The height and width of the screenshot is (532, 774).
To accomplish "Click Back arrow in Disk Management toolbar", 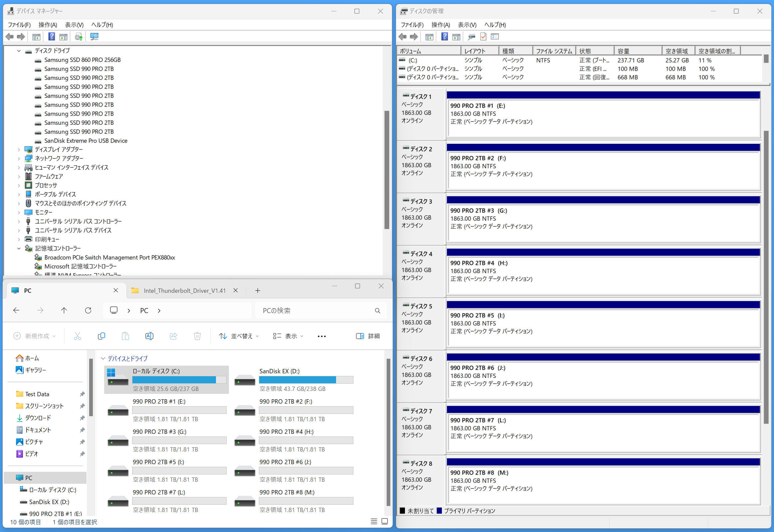I will click(x=403, y=37).
